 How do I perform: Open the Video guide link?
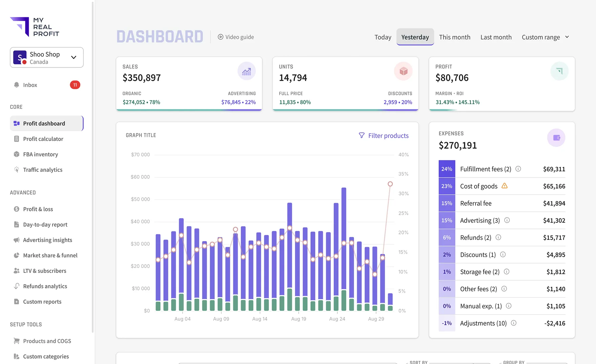tap(236, 37)
